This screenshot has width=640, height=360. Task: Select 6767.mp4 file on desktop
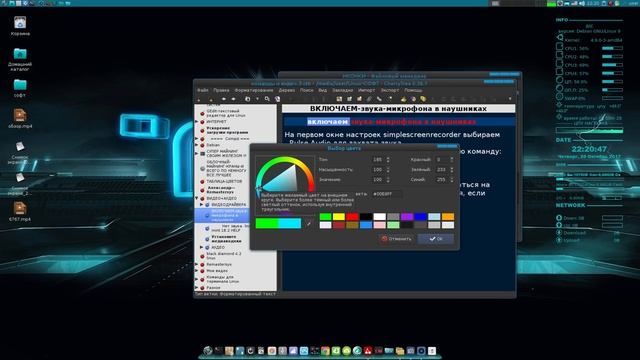[x=20, y=211]
